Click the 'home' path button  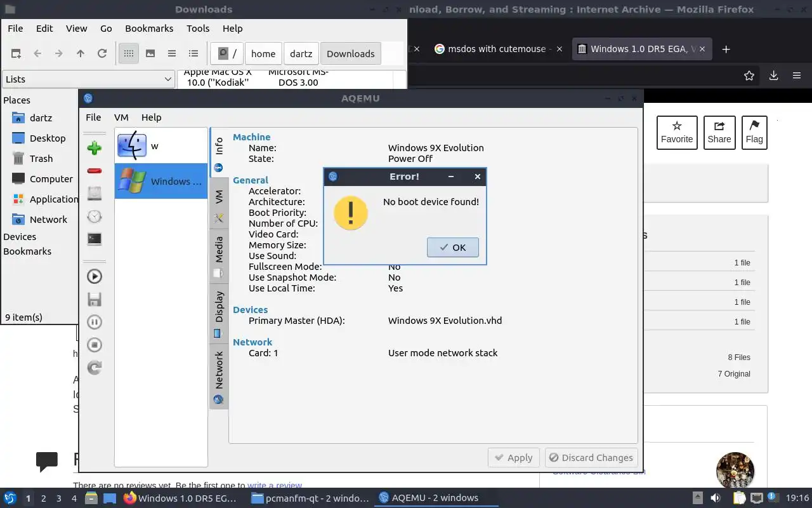pyautogui.click(x=263, y=53)
